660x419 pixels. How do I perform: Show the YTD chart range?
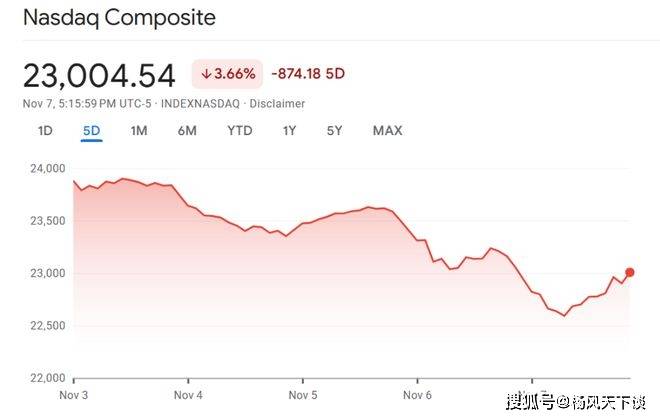[239, 131]
